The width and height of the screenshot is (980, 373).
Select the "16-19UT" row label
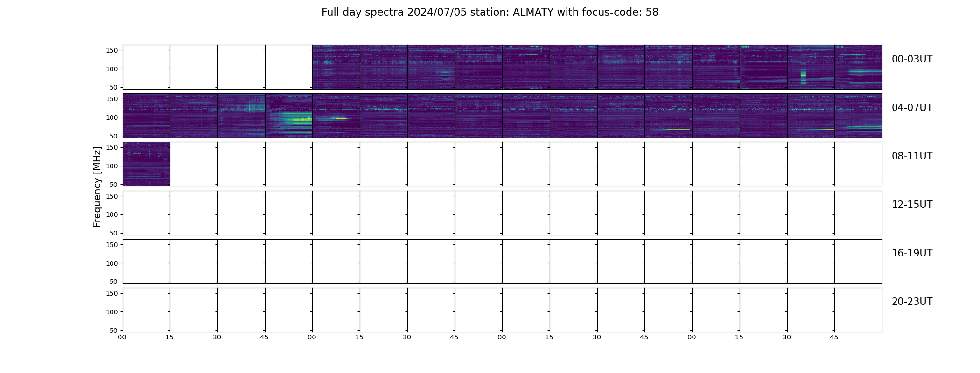(x=912, y=253)
